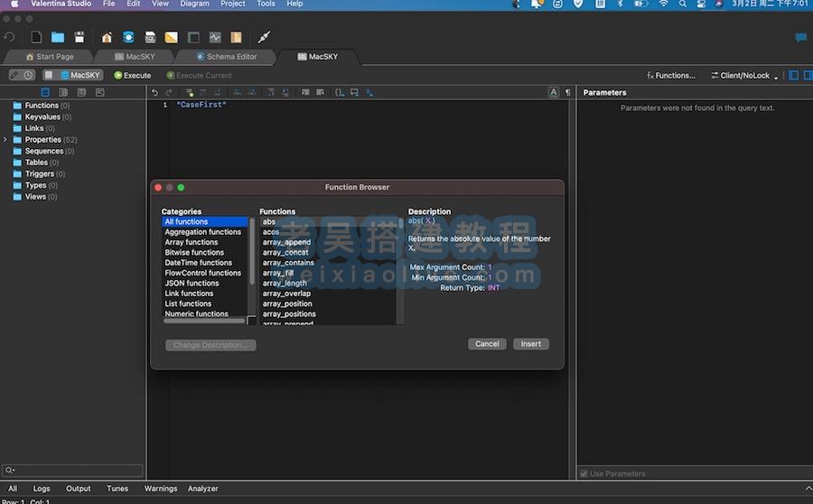The image size is (813, 504).
Task: Select the third sidebar view icon
Action: pyautogui.click(x=81, y=92)
